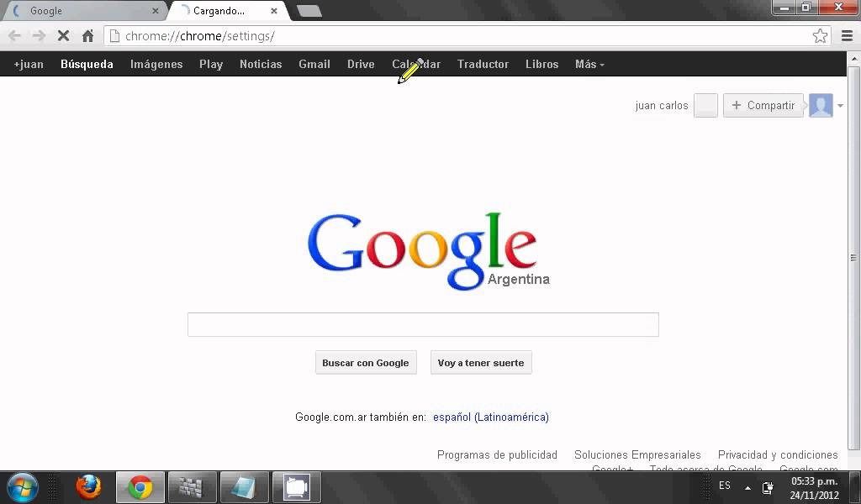
Task: Click the power plug tray icon
Action: tap(768, 487)
